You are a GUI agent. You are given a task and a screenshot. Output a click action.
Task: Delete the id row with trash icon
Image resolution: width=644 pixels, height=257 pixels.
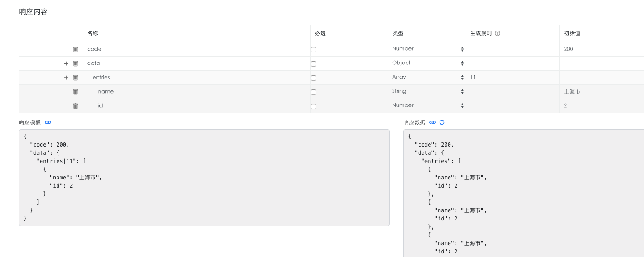tap(76, 106)
